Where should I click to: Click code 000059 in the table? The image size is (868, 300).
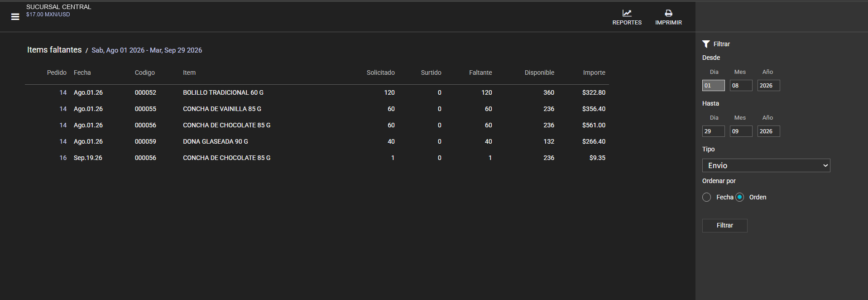145,141
